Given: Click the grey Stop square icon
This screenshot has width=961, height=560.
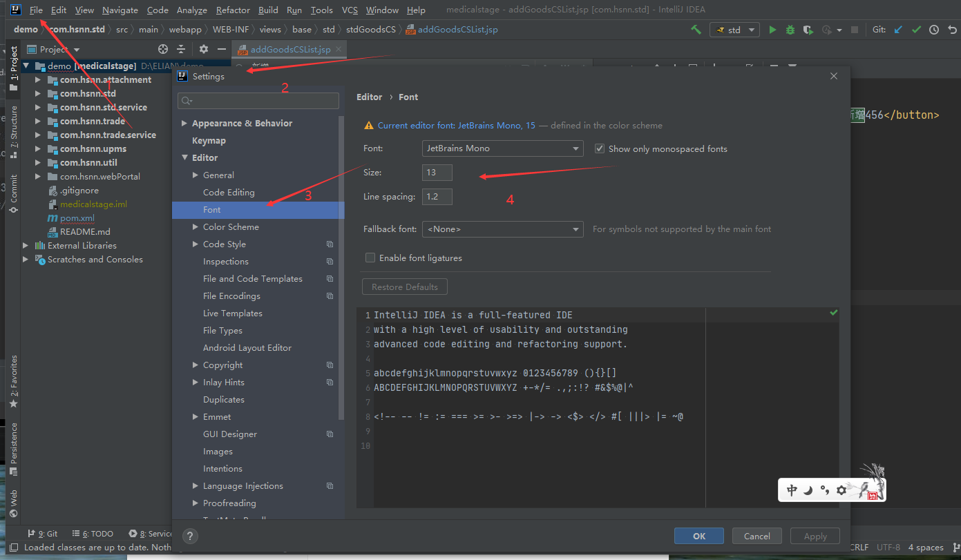Looking at the screenshot, I should [x=855, y=30].
